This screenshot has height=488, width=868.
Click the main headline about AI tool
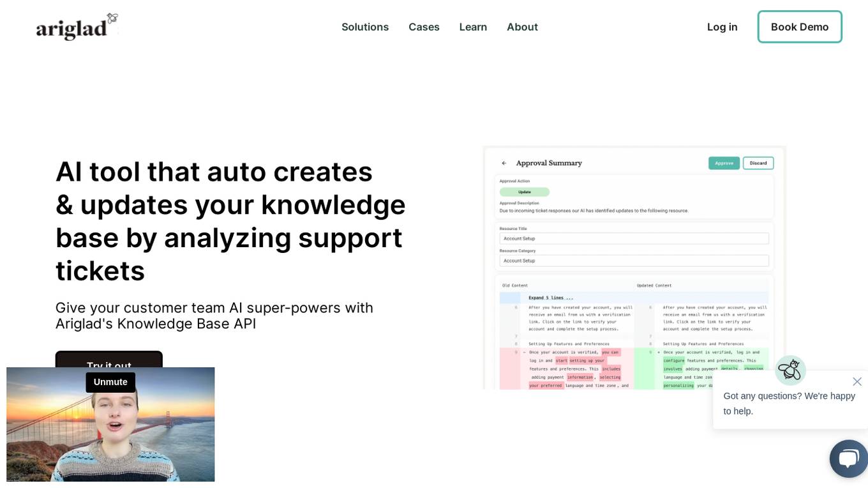coord(230,221)
